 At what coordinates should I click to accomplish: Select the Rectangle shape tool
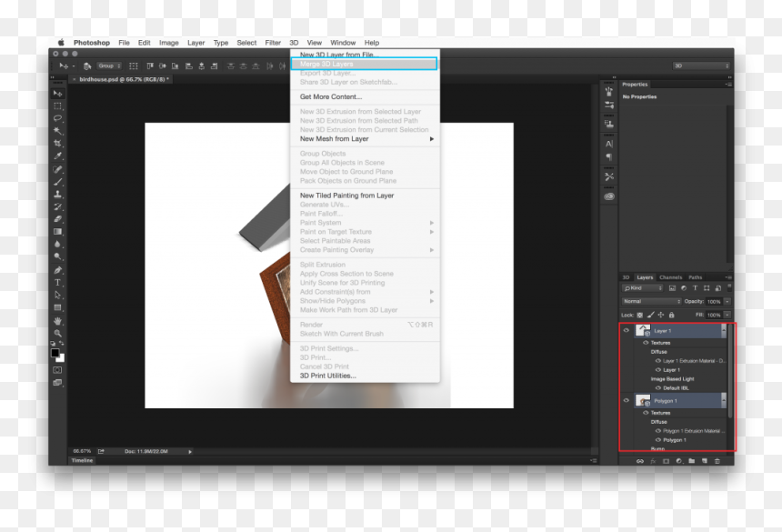pyautogui.click(x=58, y=307)
